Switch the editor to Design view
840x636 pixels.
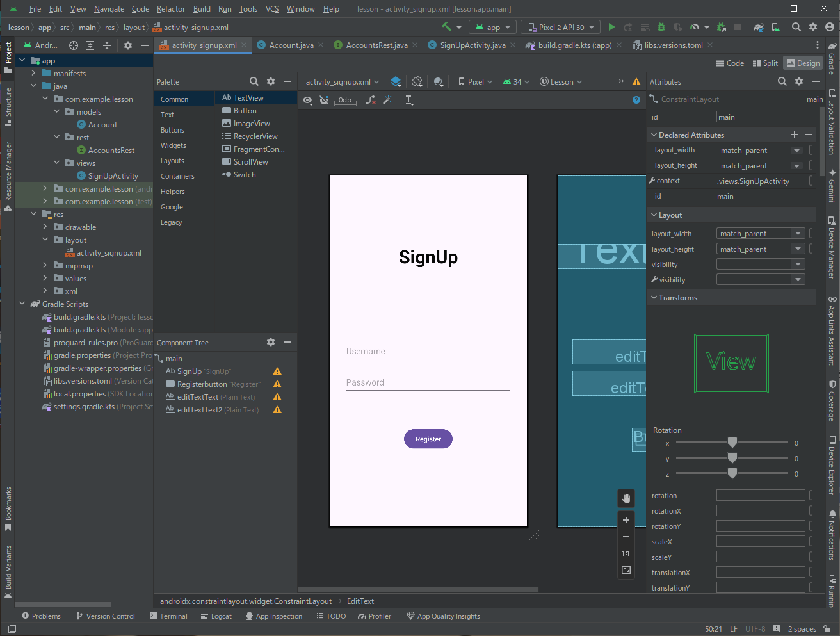tap(803, 63)
